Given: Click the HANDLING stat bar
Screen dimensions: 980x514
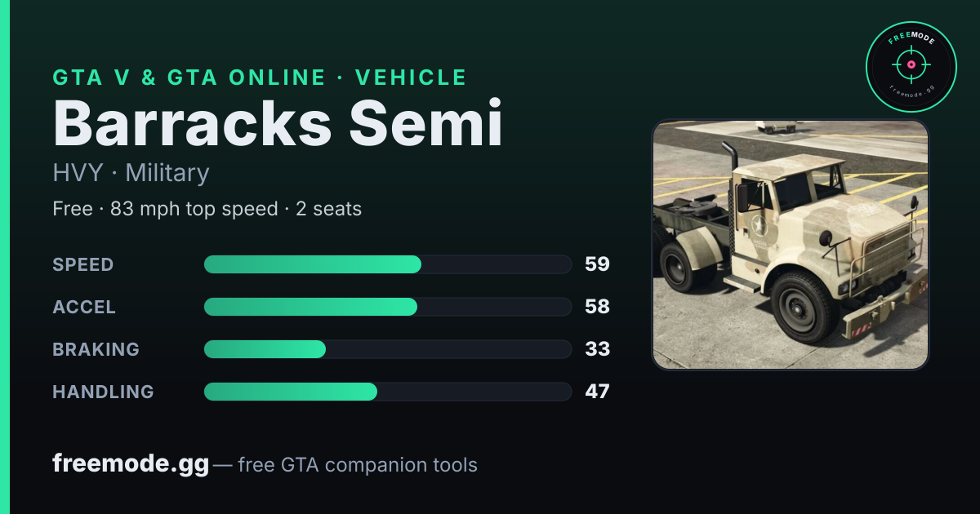Looking at the screenshot, I should (387, 392).
